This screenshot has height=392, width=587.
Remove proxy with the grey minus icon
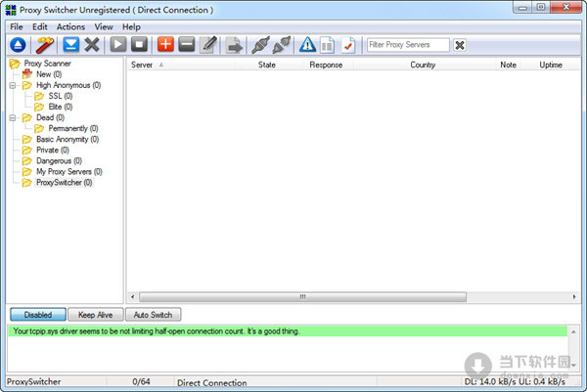pyautogui.click(x=187, y=45)
